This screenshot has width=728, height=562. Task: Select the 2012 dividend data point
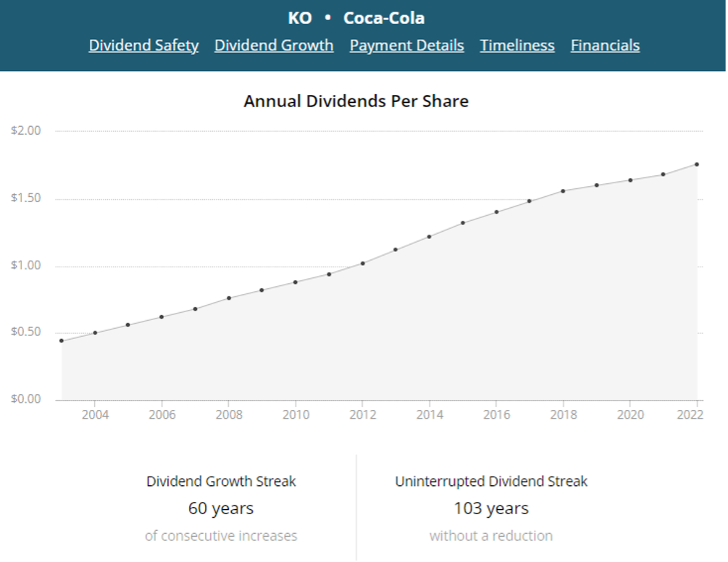(363, 264)
